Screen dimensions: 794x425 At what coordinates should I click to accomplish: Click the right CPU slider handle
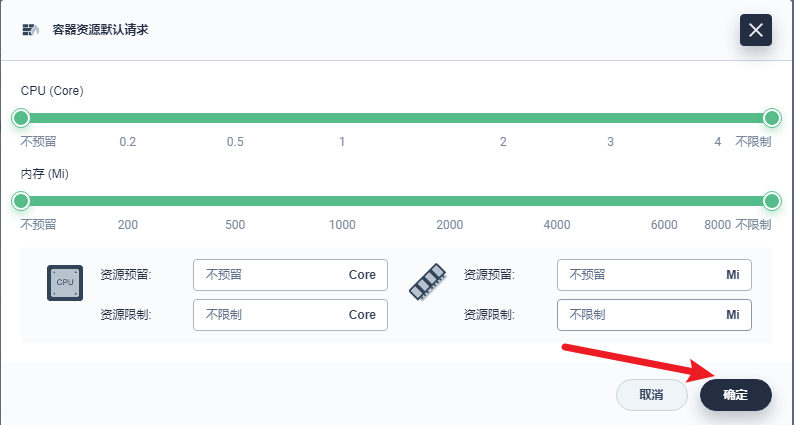(x=772, y=118)
